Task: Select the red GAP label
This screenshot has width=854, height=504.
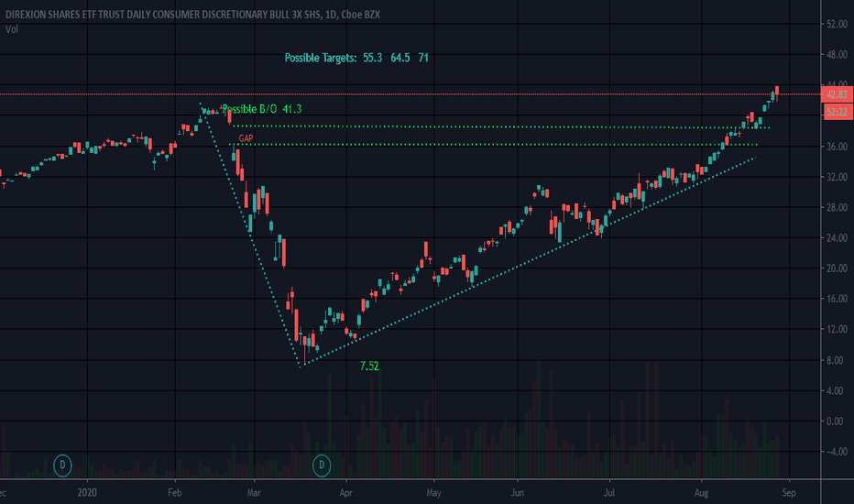Action: tap(246, 138)
